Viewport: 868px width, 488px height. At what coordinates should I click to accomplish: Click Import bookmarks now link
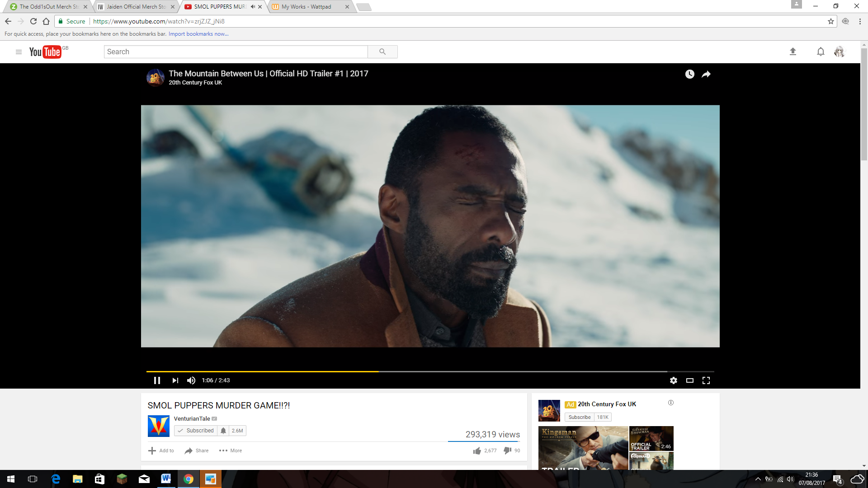click(198, 34)
